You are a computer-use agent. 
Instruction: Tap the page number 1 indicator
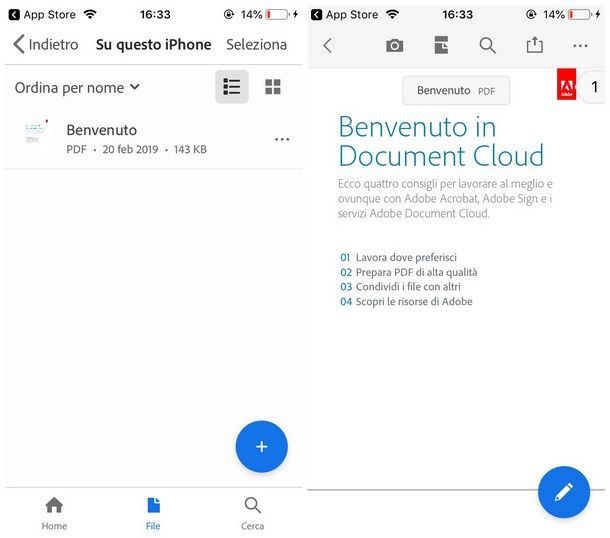click(x=593, y=87)
